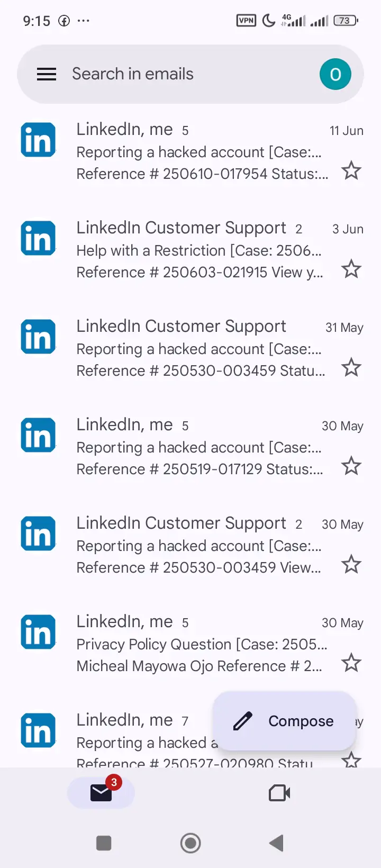The width and height of the screenshot is (381, 868).
Task: Click Compose to write new email
Action: [x=284, y=721]
